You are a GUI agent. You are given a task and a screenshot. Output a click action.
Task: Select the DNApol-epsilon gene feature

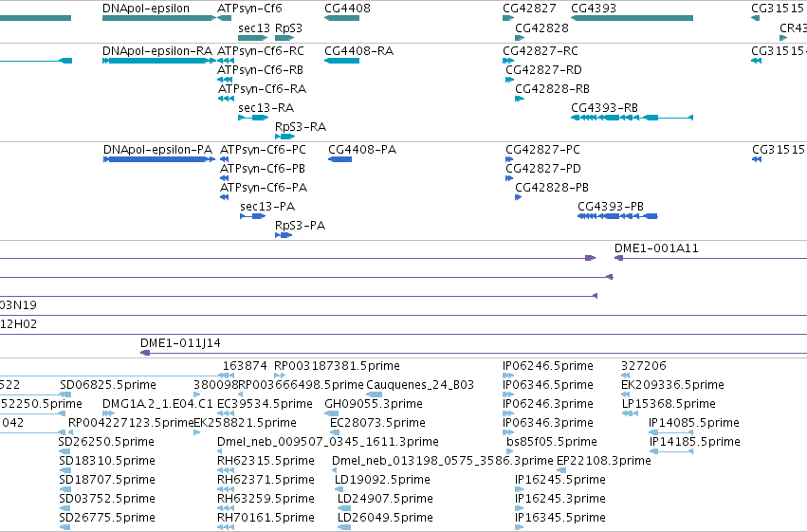(159, 18)
